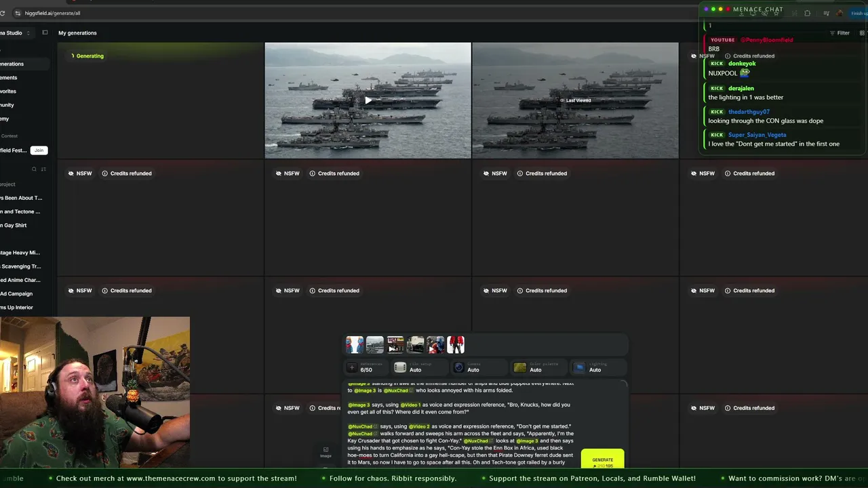This screenshot has height=488, width=868.
Task: Open the Community sidebar item
Action: click(7, 105)
